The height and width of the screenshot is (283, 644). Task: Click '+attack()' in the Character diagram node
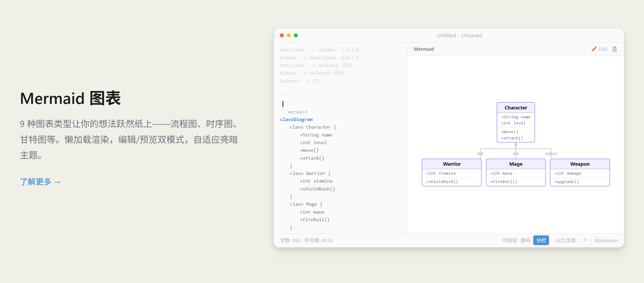coord(512,138)
